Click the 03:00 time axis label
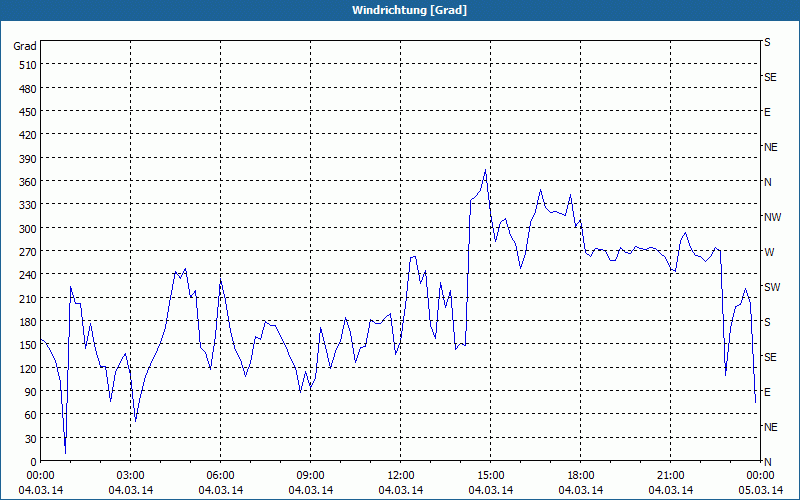The height and width of the screenshot is (500, 800). point(131,476)
